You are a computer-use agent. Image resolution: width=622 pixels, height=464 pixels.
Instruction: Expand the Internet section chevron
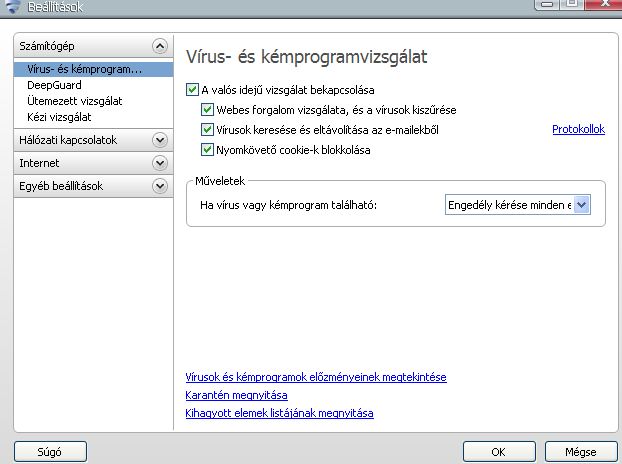click(160, 163)
